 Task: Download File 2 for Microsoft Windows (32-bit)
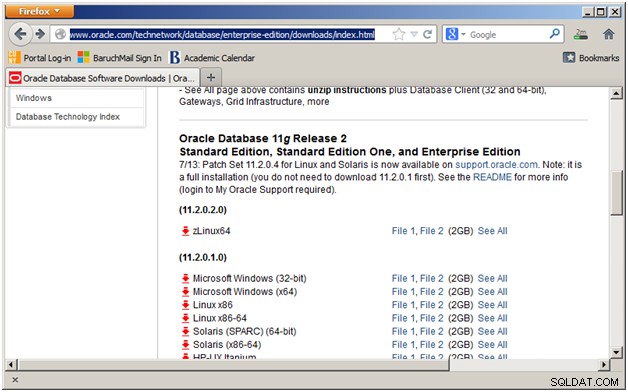(432, 278)
